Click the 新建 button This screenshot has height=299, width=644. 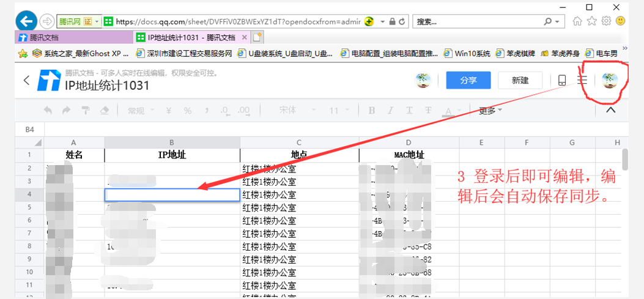click(x=520, y=80)
